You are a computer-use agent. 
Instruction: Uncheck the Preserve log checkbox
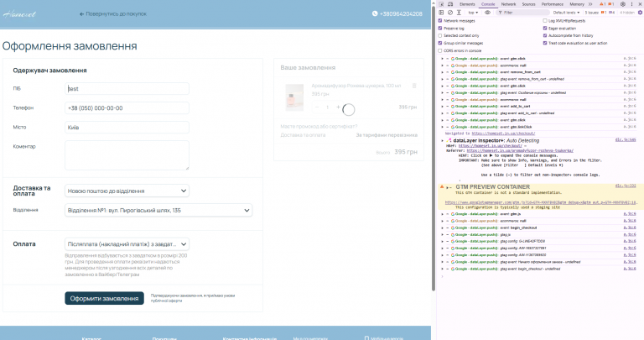pos(440,29)
